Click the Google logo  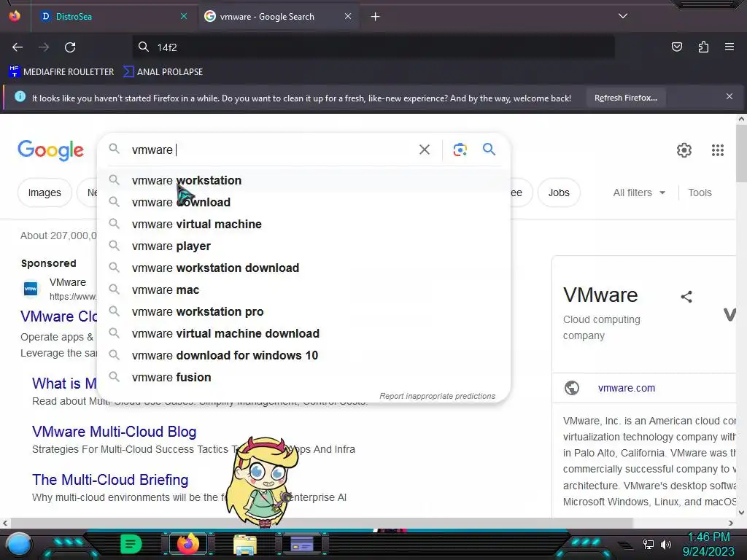pos(50,150)
